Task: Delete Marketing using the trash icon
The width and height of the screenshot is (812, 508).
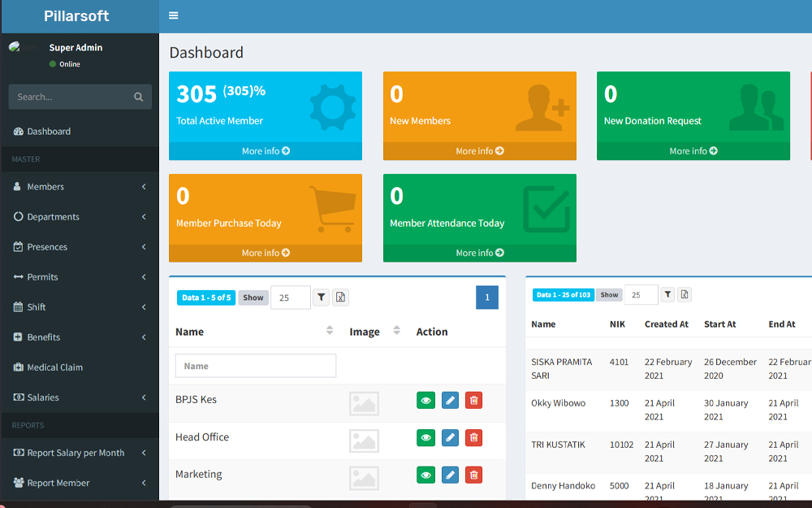Action: (x=473, y=475)
